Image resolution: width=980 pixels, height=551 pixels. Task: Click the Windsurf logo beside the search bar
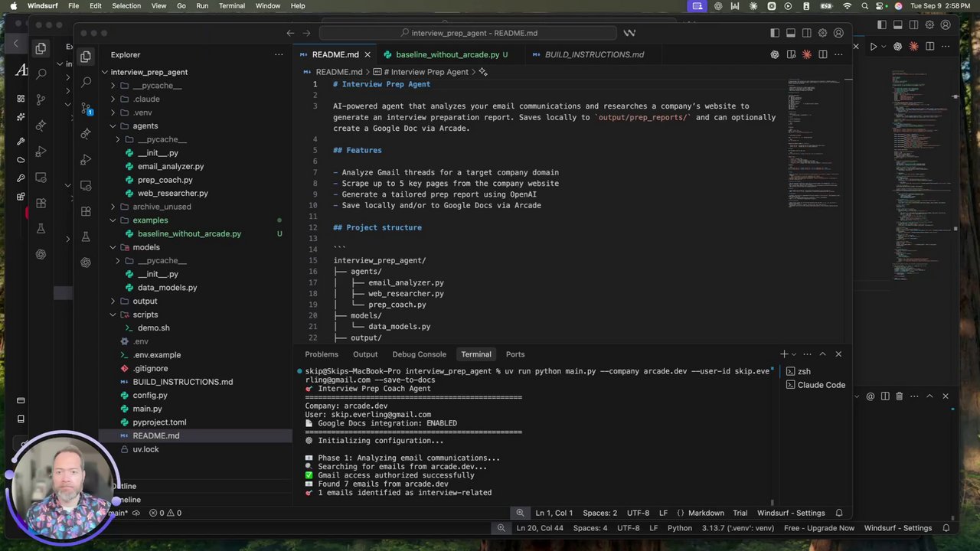tap(629, 33)
